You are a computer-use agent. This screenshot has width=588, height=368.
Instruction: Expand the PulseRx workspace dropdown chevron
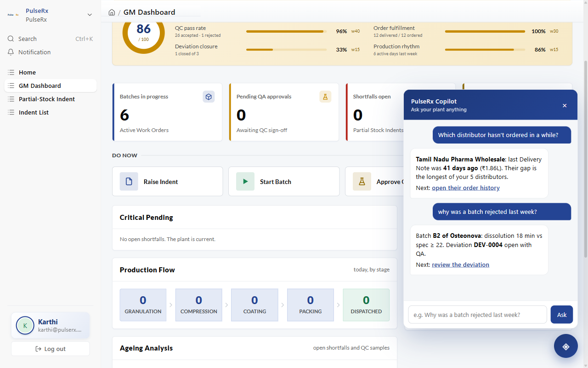(x=90, y=15)
